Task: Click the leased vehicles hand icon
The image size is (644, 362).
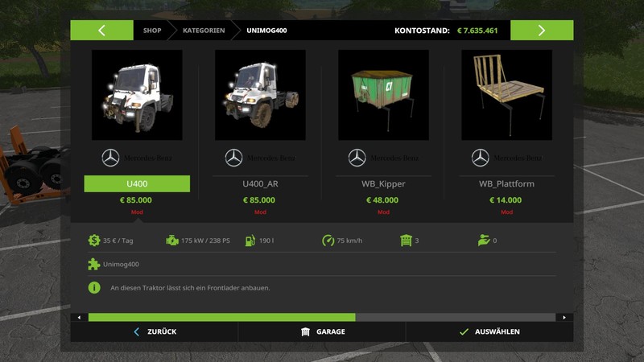Action: (484, 241)
